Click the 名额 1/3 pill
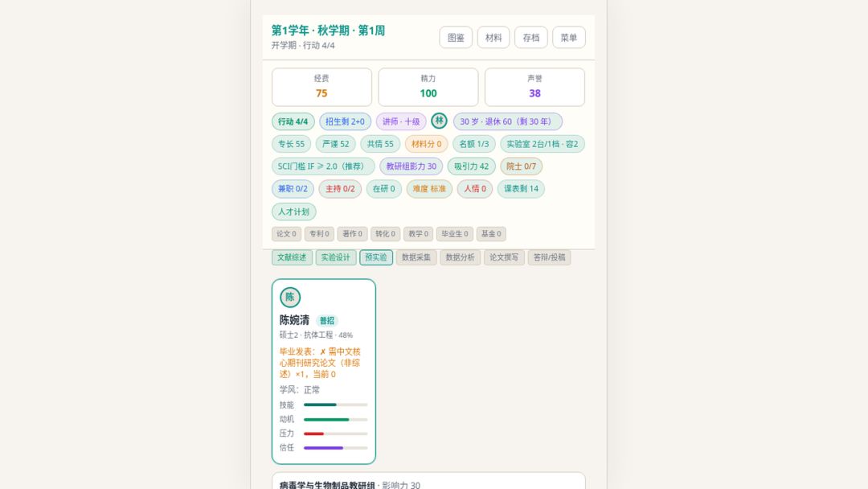The width and height of the screenshot is (868, 489). [x=474, y=144]
